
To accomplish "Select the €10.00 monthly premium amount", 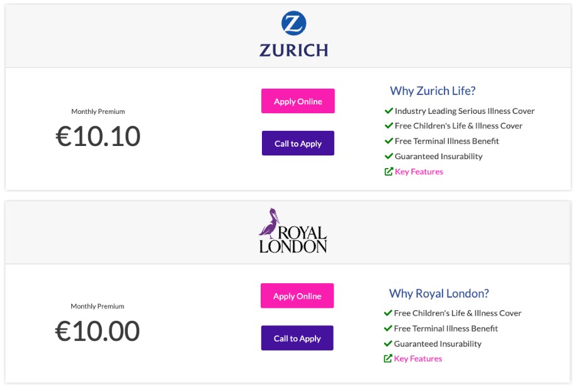I will pyautogui.click(x=98, y=331).
